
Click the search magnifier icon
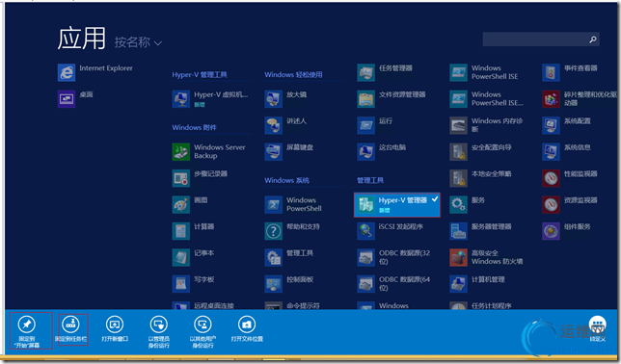tap(593, 39)
